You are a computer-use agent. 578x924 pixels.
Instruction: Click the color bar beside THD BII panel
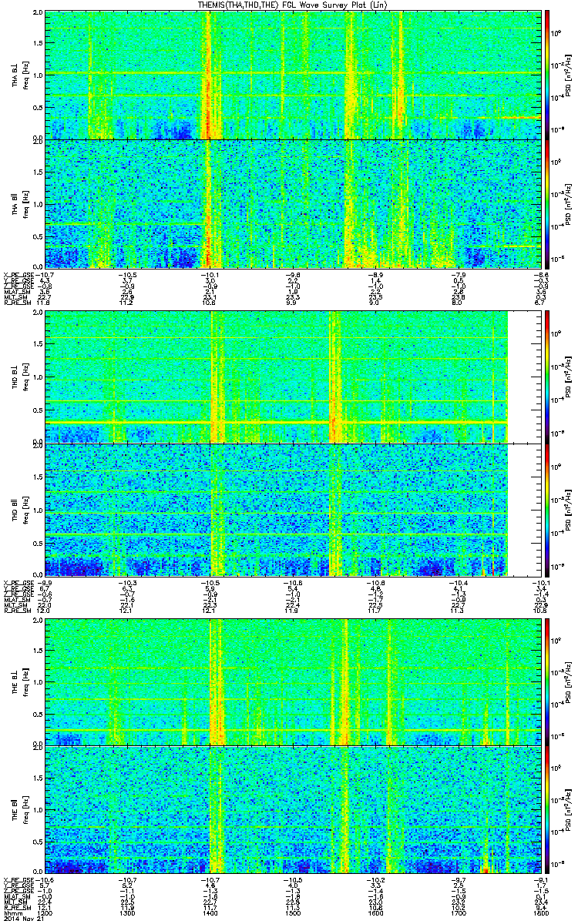pos(548,509)
